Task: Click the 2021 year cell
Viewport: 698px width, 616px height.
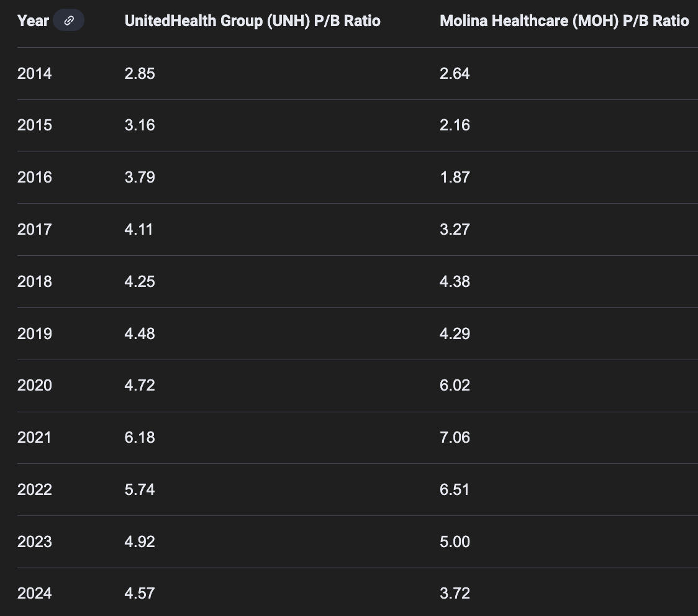Action: point(35,438)
